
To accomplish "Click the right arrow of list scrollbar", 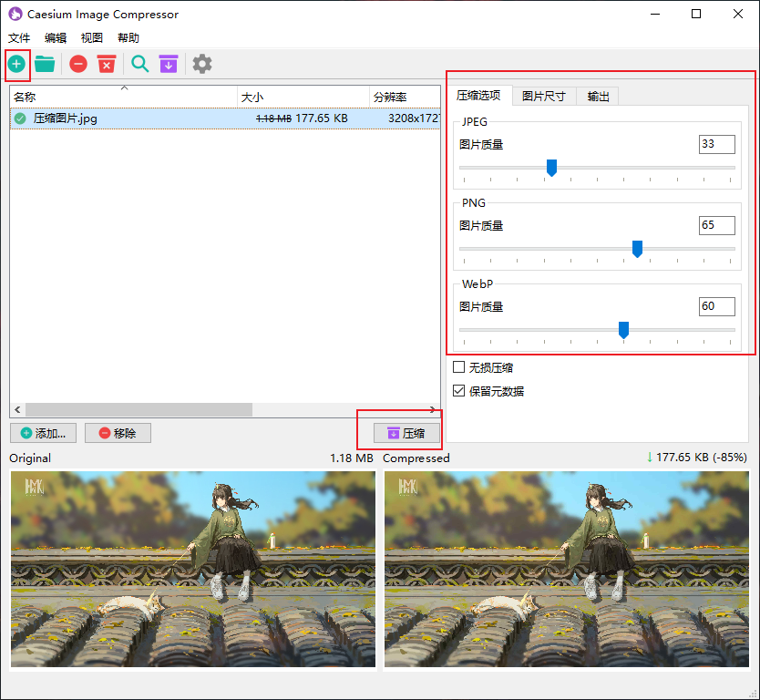I will coord(433,409).
